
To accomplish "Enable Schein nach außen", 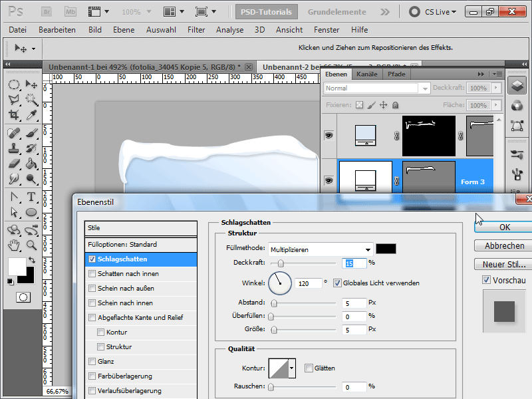I will click(92, 289).
